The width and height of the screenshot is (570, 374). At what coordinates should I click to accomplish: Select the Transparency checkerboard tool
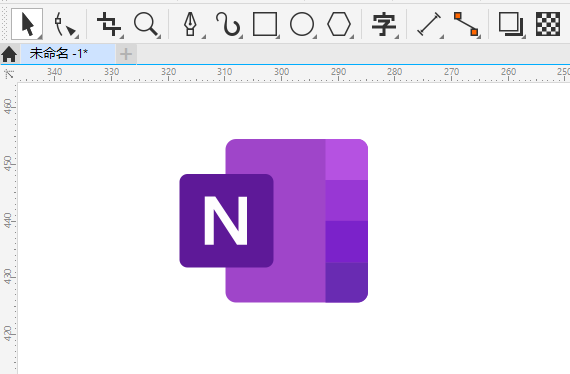click(x=548, y=24)
